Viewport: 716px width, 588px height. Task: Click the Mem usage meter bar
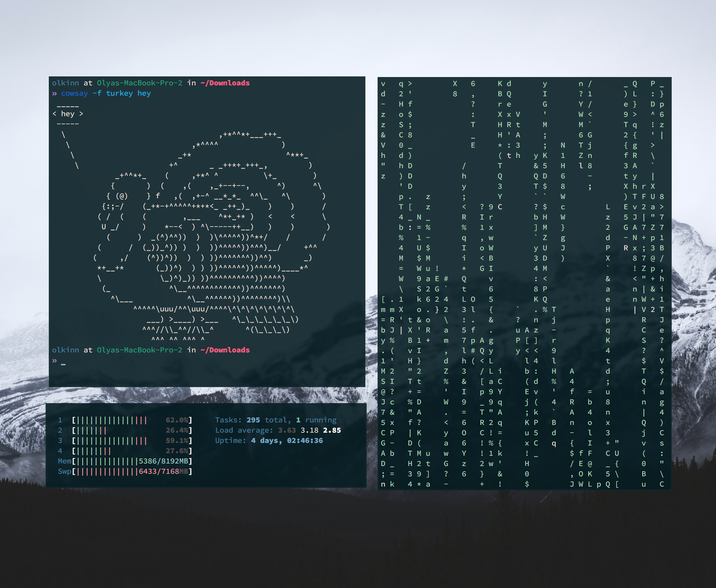(107, 461)
